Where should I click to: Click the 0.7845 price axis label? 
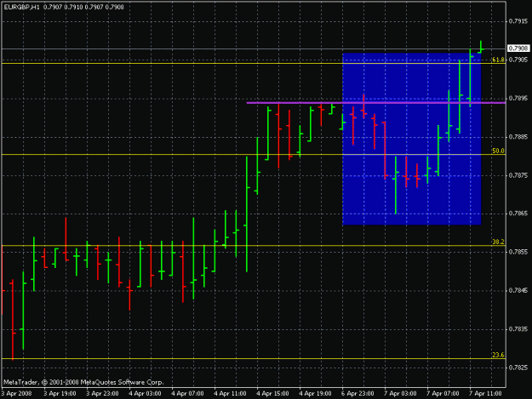(518, 290)
